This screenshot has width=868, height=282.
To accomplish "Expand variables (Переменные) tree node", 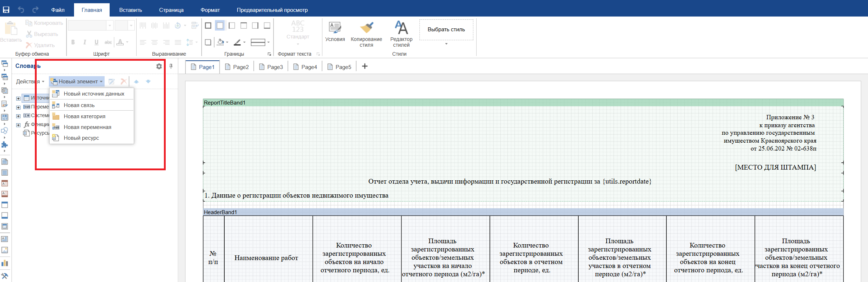I will pos(18,107).
